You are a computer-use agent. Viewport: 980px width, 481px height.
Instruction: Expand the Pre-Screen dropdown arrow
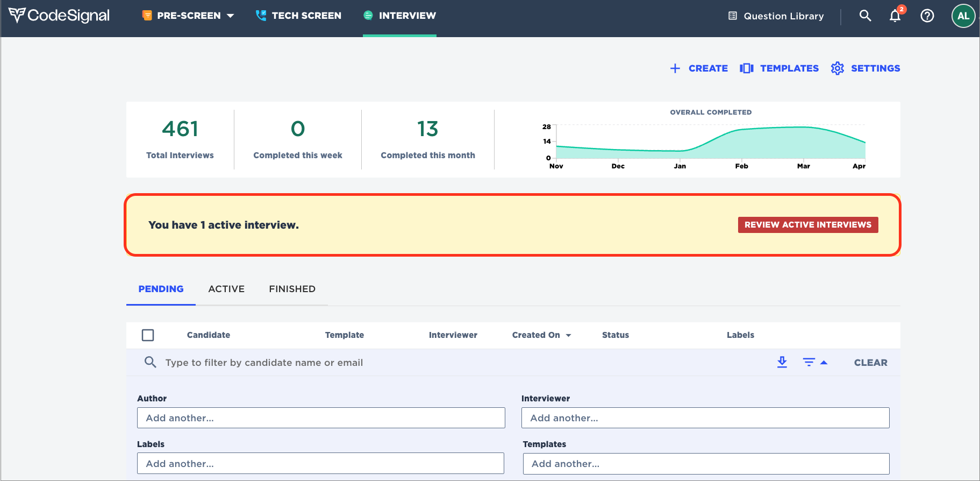click(231, 16)
